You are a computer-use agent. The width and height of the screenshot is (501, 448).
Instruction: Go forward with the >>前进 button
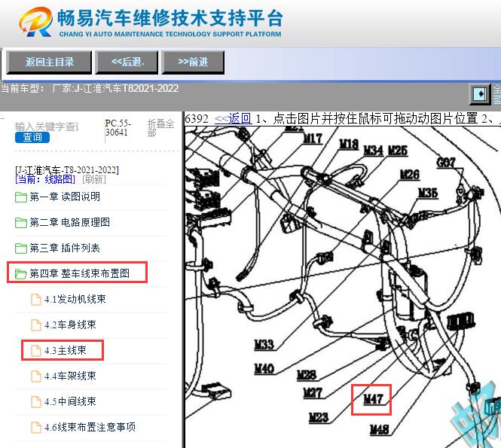[x=193, y=62]
